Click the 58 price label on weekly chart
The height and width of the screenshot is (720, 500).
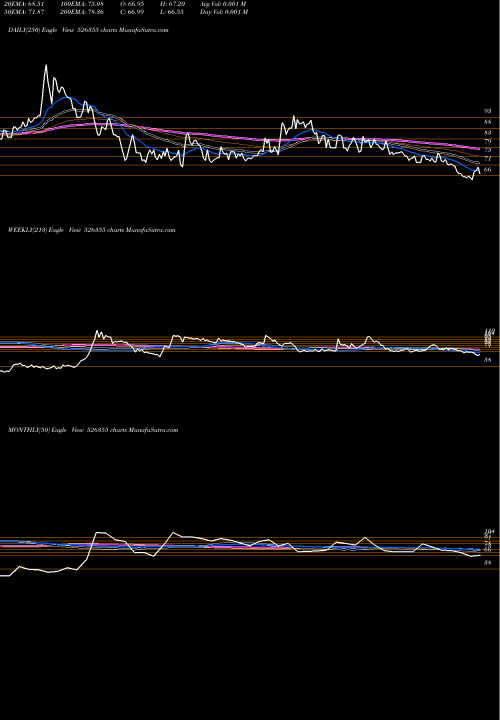[488, 360]
